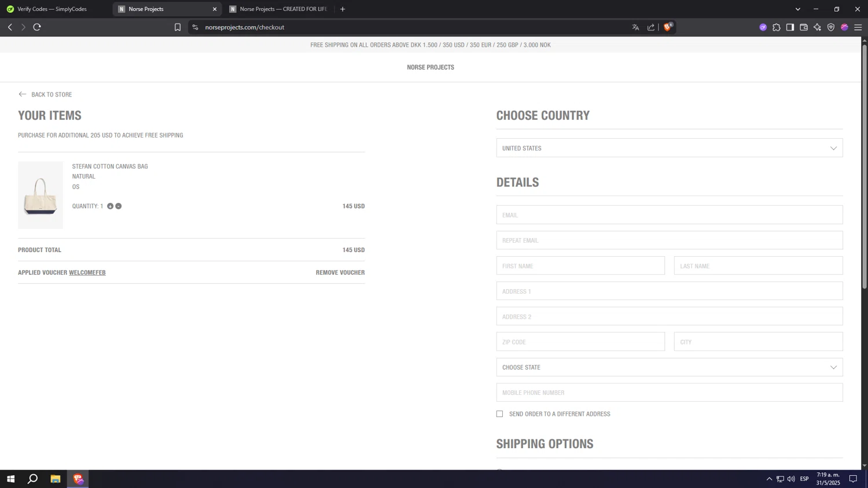Image resolution: width=868 pixels, height=488 pixels.
Task: Open File Explorer from taskbar
Action: pos(56,479)
